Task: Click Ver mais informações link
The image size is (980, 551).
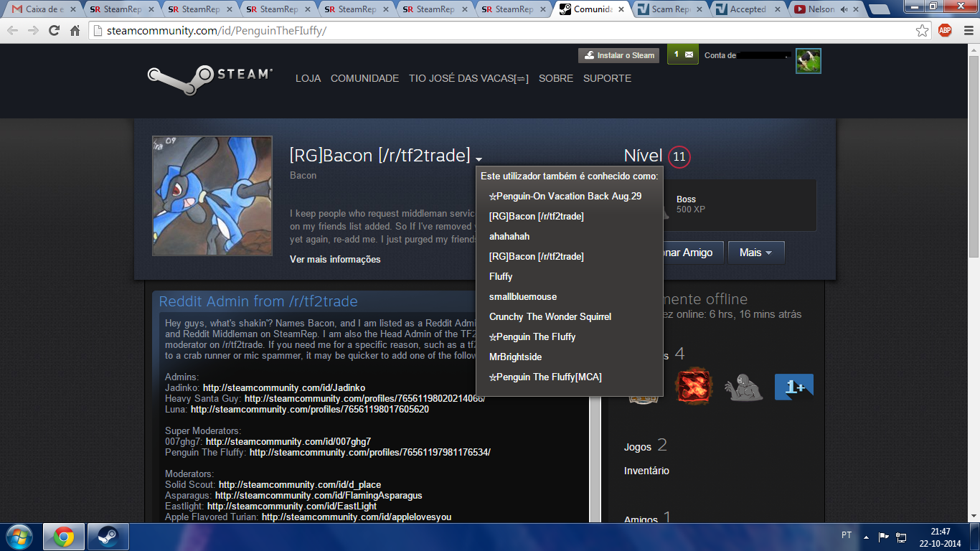Action: [x=335, y=259]
